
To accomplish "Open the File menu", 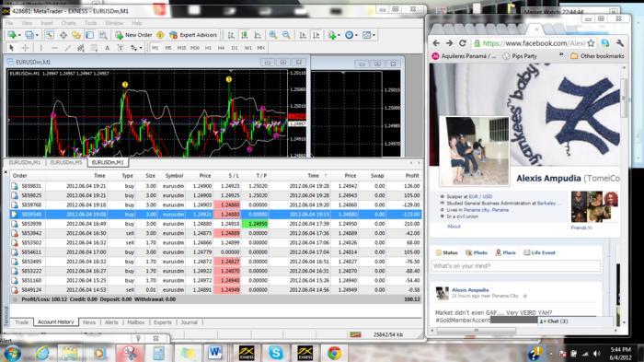I will coord(9,23).
